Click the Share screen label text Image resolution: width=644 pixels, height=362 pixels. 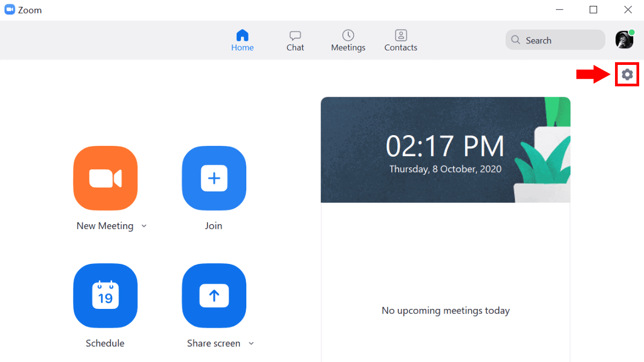pos(214,343)
